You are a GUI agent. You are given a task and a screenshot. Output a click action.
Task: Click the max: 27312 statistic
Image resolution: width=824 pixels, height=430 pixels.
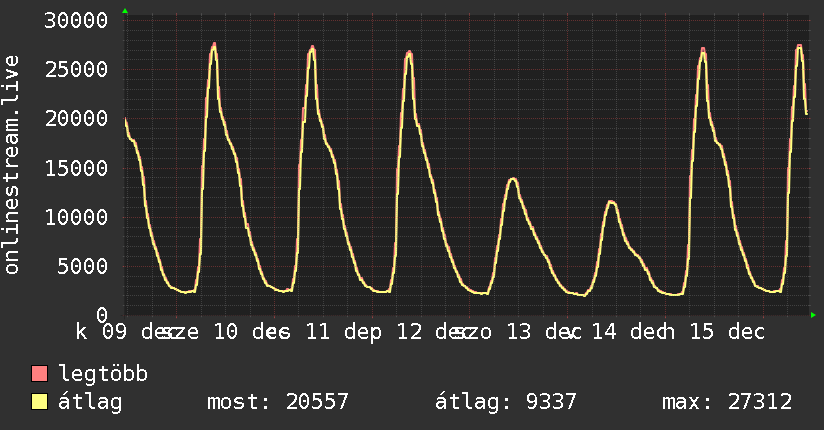pyautogui.click(x=727, y=402)
